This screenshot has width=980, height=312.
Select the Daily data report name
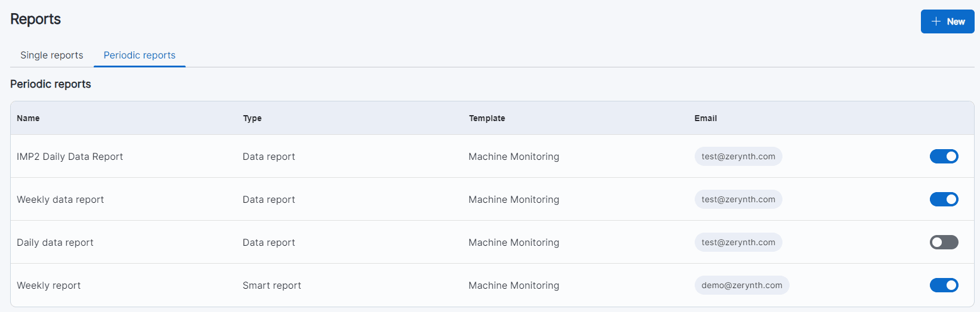[x=55, y=242]
